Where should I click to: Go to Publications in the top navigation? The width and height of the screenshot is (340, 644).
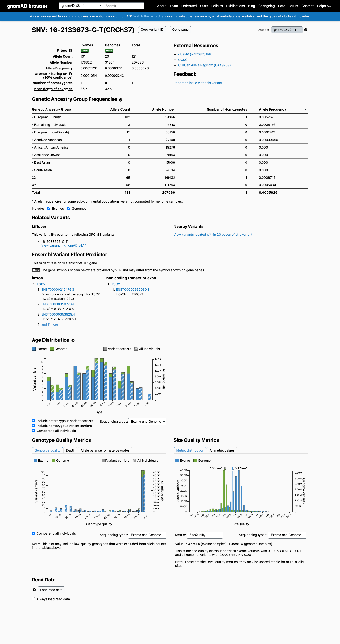[x=235, y=6]
